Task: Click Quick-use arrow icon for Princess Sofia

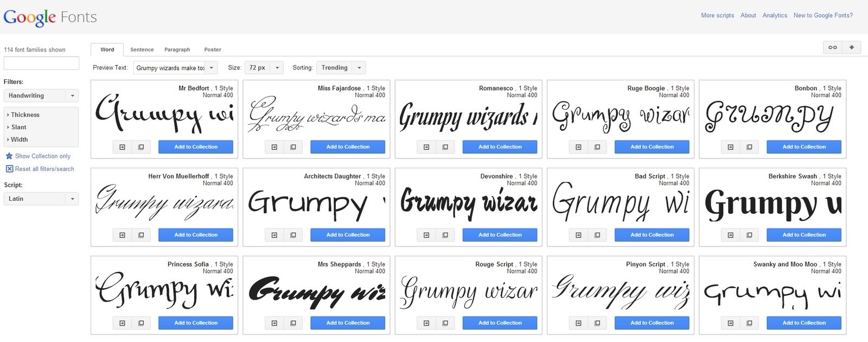Action: 123,323
